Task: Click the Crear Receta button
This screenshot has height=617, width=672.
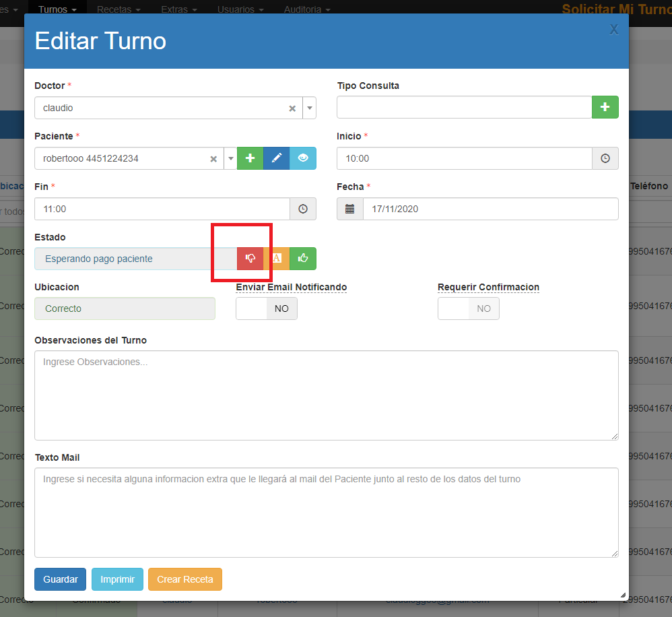Action: tap(184, 579)
